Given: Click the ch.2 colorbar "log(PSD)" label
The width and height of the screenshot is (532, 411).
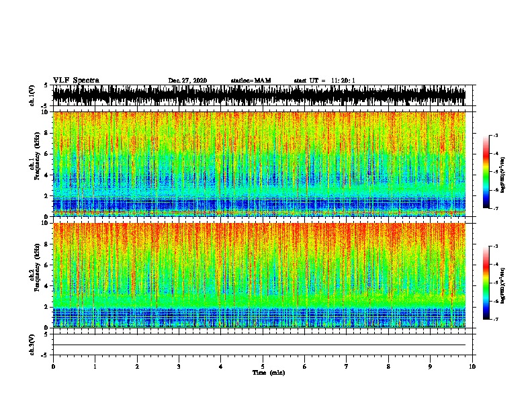Looking at the screenshot, I should pos(502,286).
